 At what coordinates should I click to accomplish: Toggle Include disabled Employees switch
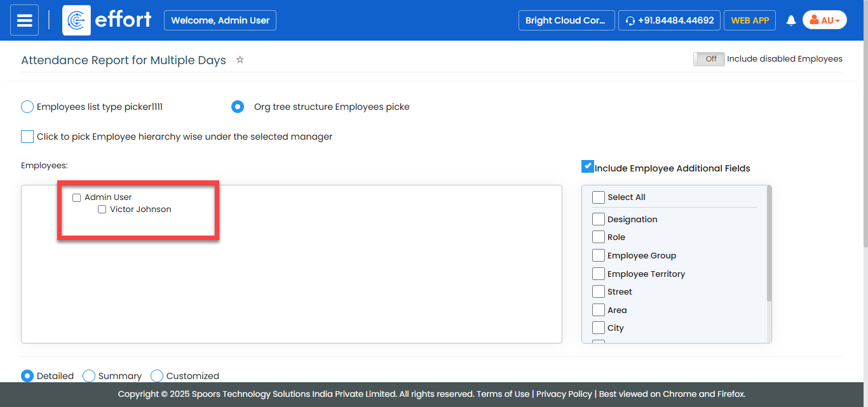point(709,59)
